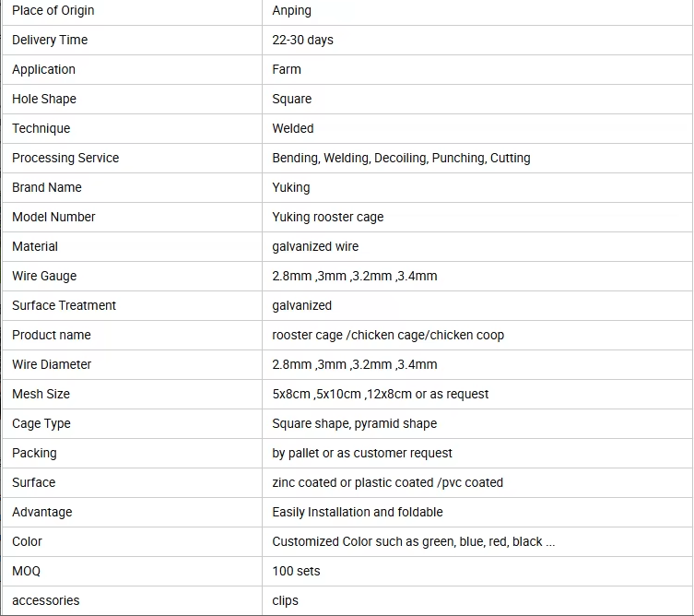The height and width of the screenshot is (616, 694).
Task: Select the Hole Shape Square value
Action: [291, 99]
